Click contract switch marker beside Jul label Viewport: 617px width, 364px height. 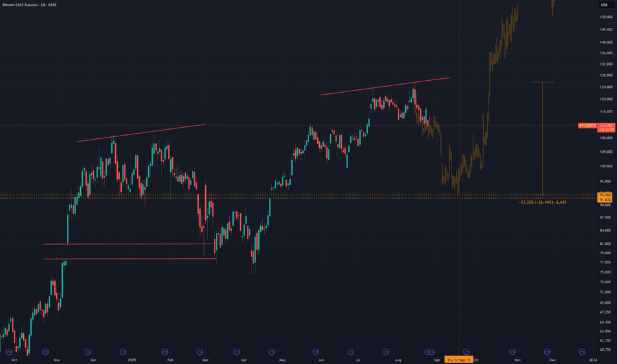coord(351,352)
